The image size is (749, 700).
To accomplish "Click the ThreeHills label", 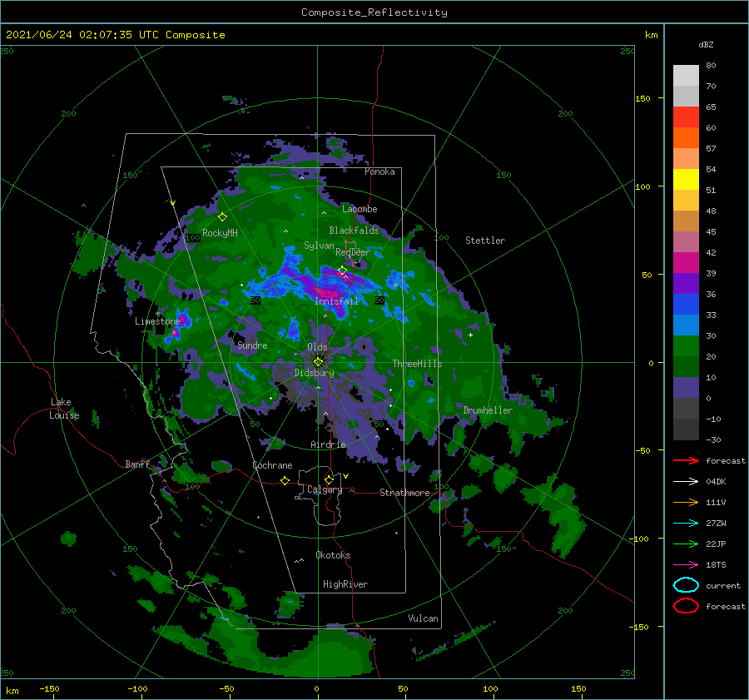I will (x=417, y=364).
